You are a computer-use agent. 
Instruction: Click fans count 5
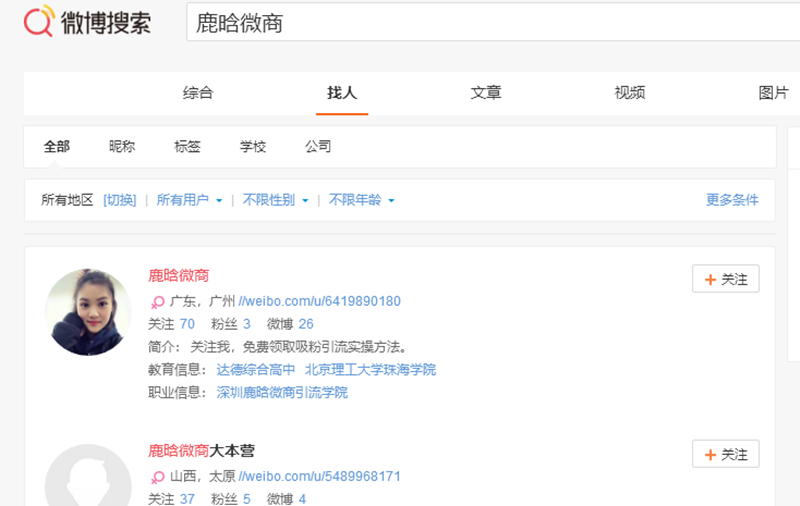247,499
